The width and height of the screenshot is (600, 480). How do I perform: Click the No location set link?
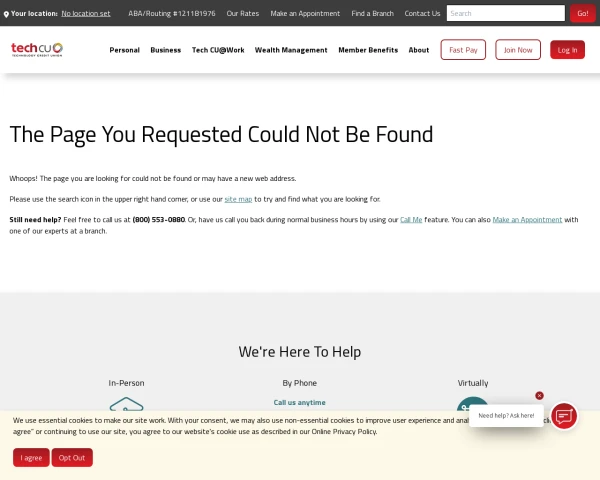coord(86,13)
